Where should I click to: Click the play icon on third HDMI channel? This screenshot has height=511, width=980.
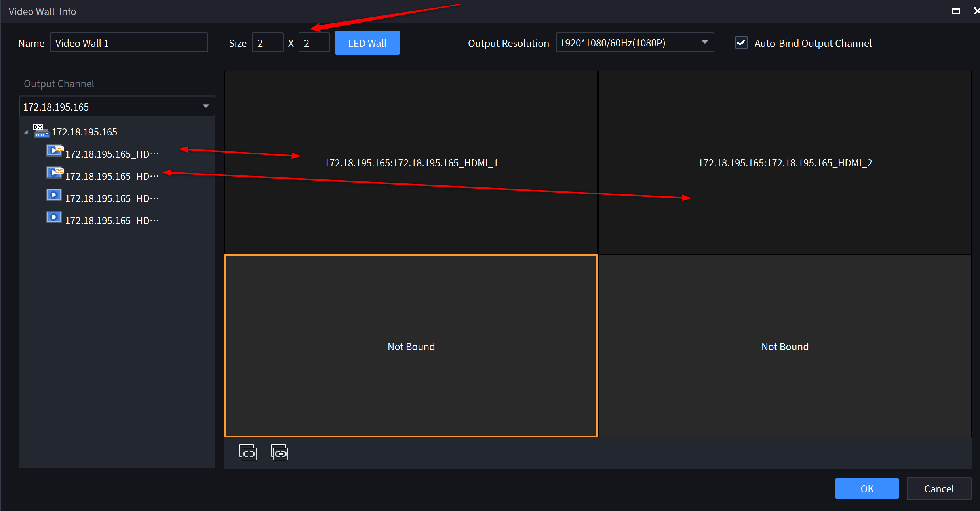pos(53,195)
